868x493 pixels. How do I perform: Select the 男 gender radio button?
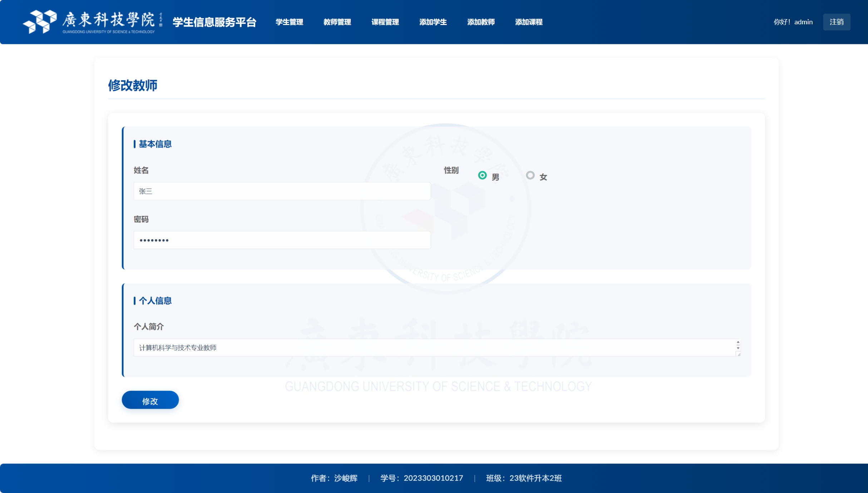click(x=482, y=175)
